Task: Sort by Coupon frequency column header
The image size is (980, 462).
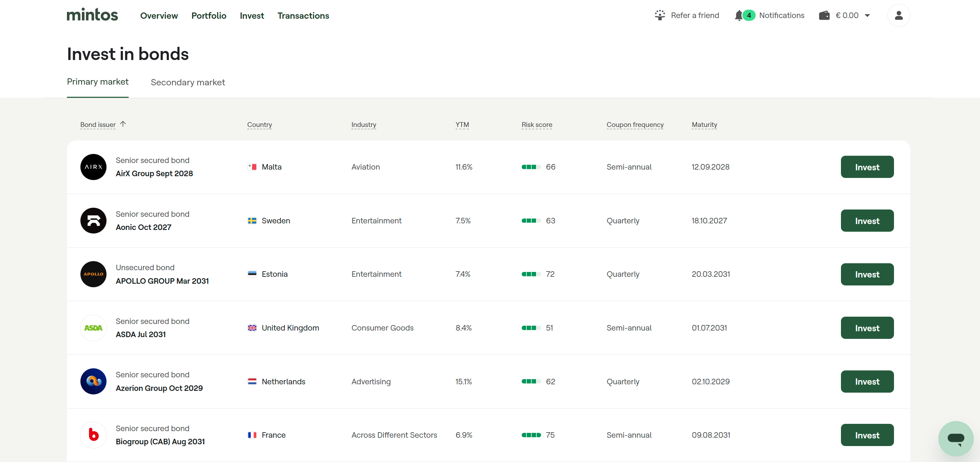Action: click(635, 125)
